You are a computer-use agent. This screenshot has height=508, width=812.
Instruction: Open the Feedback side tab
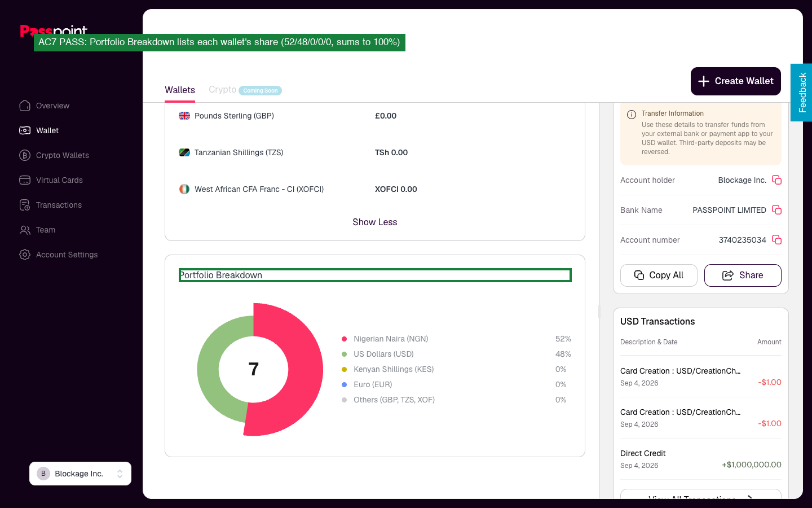(x=801, y=93)
